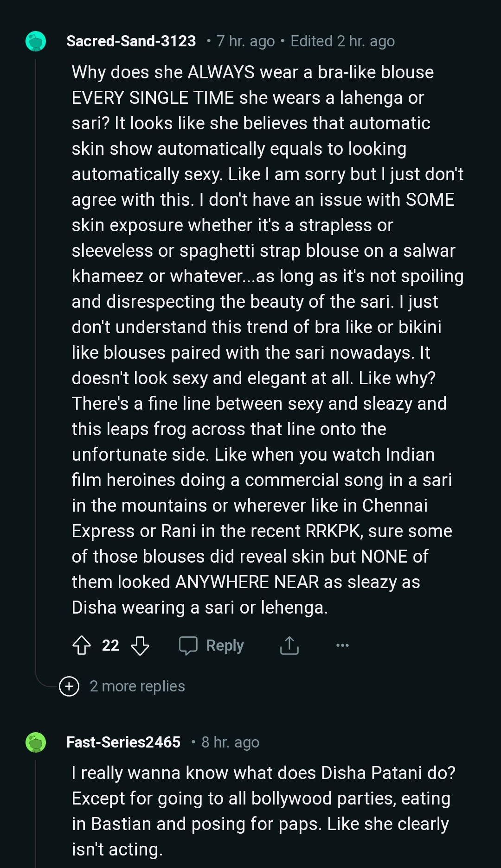Visit the Fast-Series2465 username link
Viewport: 501px width, 868px height.
pos(123,742)
